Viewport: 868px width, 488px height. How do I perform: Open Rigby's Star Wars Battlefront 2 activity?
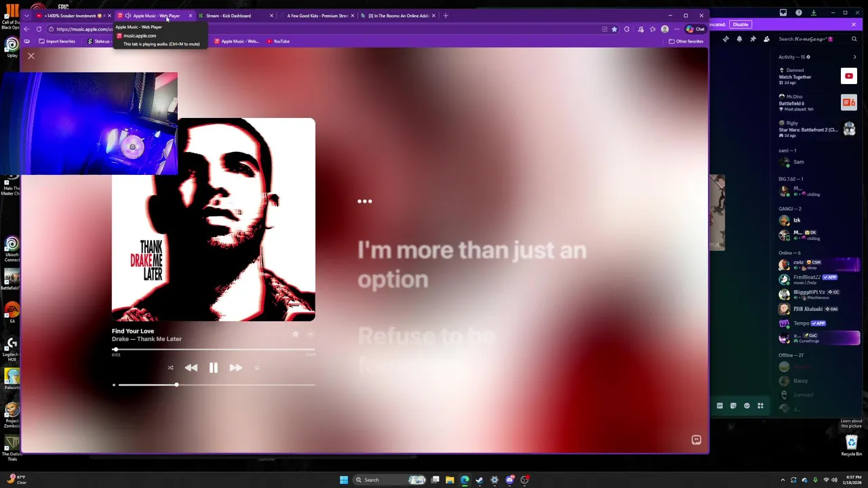(818, 129)
